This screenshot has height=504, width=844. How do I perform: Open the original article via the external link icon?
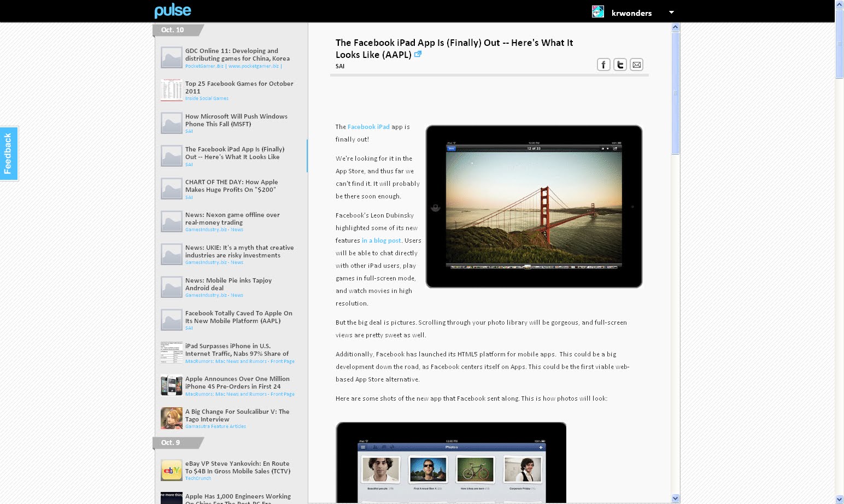pos(418,54)
